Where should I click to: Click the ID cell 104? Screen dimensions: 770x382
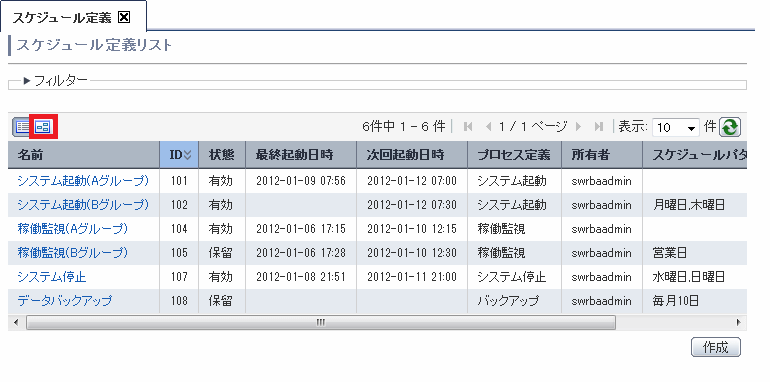(x=179, y=229)
